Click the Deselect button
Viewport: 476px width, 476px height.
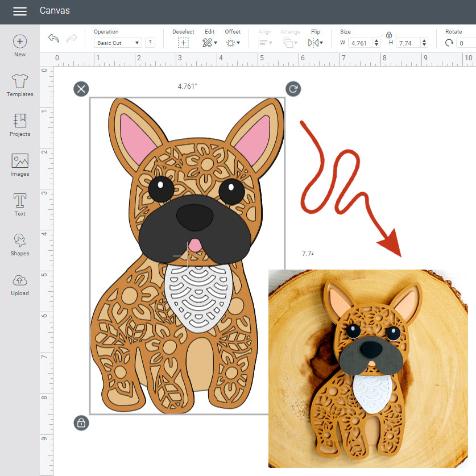pyautogui.click(x=183, y=43)
